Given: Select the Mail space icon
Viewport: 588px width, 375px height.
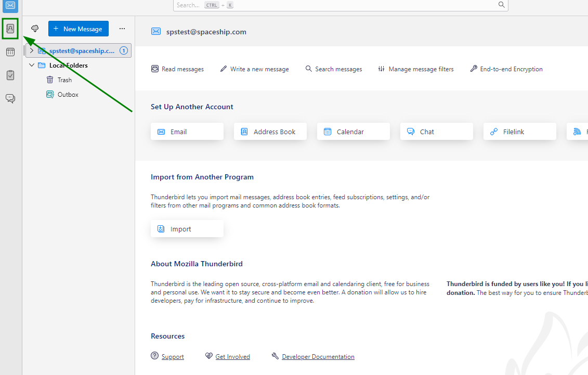Looking at the screenshot, I should pos(10,7).
